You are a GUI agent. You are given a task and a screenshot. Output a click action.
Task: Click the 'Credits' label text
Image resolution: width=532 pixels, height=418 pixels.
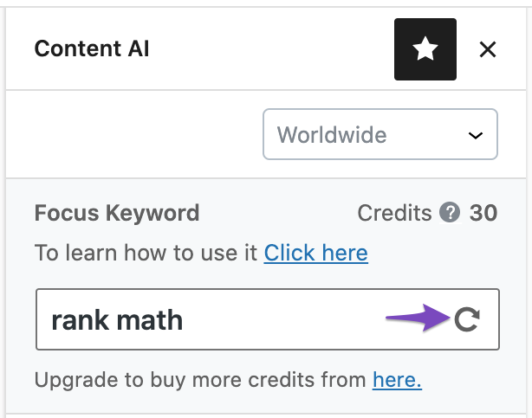pos(394,213)
